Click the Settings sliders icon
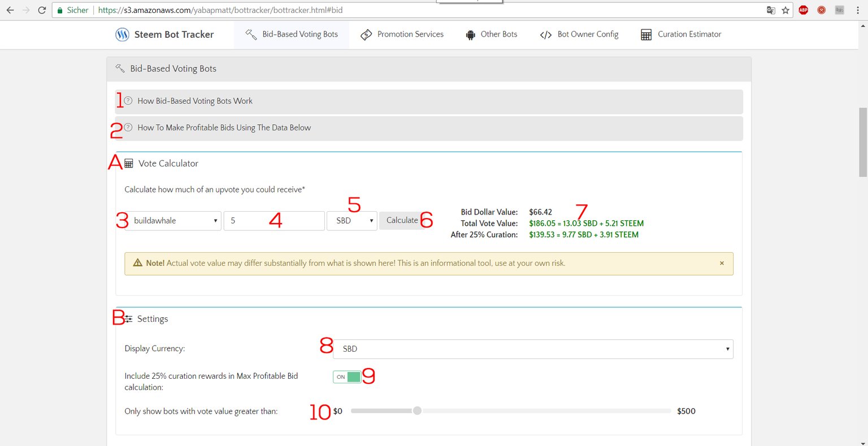868x446 pixels. [129, 319]
